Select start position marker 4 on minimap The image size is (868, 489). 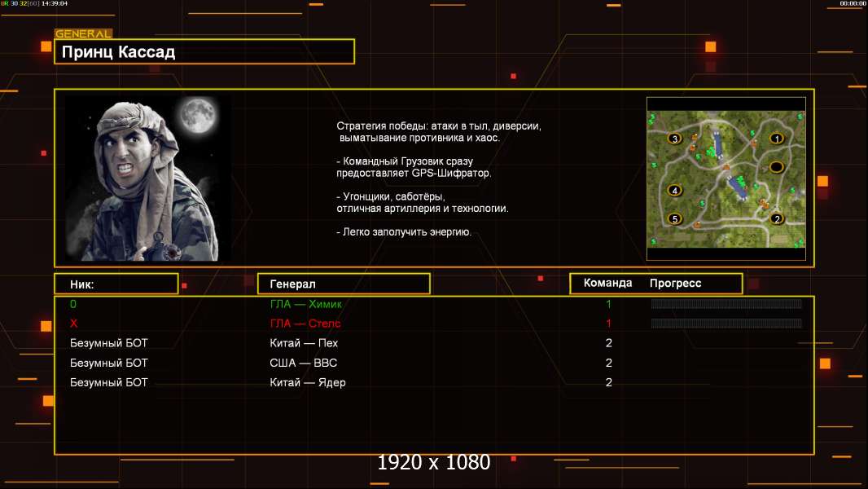[674, 191]
